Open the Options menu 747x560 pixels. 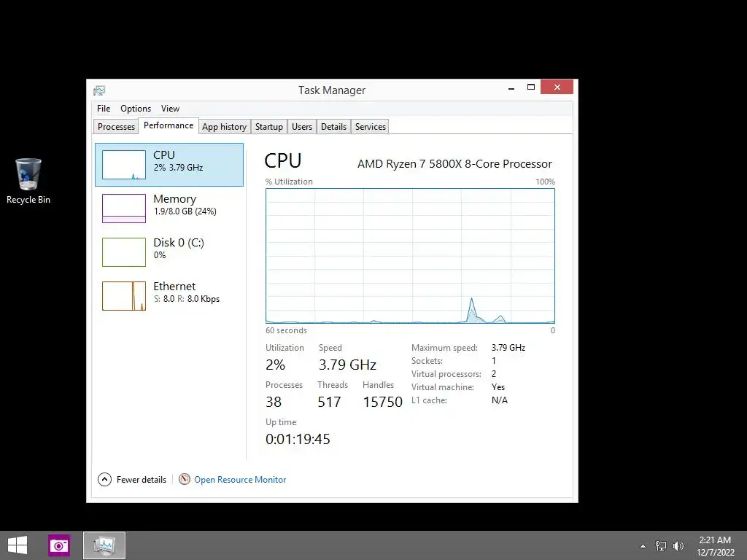[135, 109]
